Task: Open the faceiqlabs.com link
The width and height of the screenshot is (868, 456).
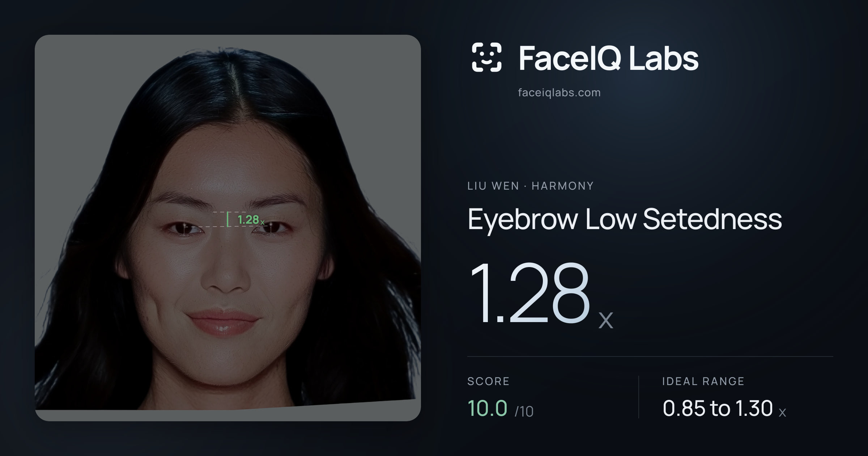Action: tap(559, 93)
